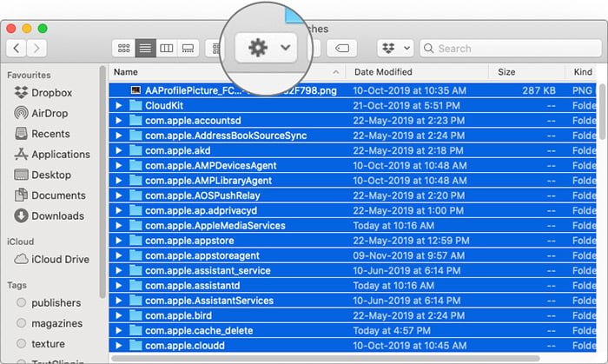Viewport: 608px width, 364px height.
Task: Click the Edit Tags toolbar button
Action: click(x=341, y=49)
